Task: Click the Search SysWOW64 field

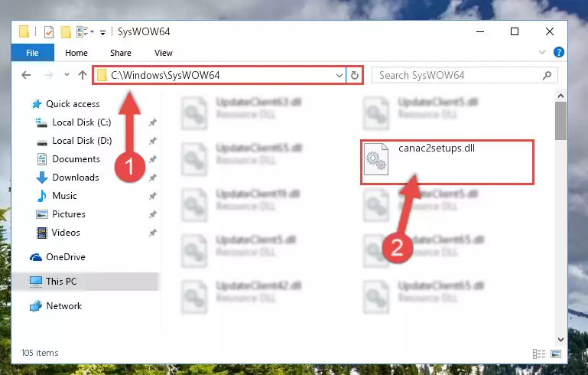Action: tap(464, 76)
